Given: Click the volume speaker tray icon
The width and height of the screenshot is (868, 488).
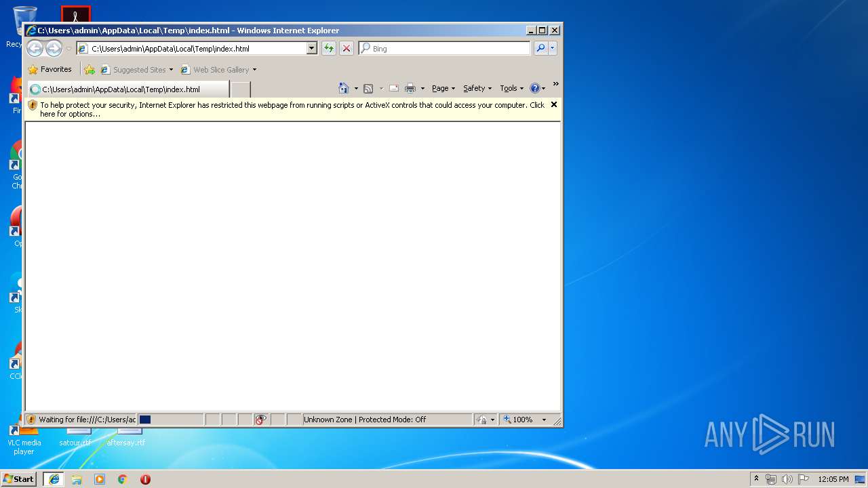Looking at the screenshot, I should (787, 479).
